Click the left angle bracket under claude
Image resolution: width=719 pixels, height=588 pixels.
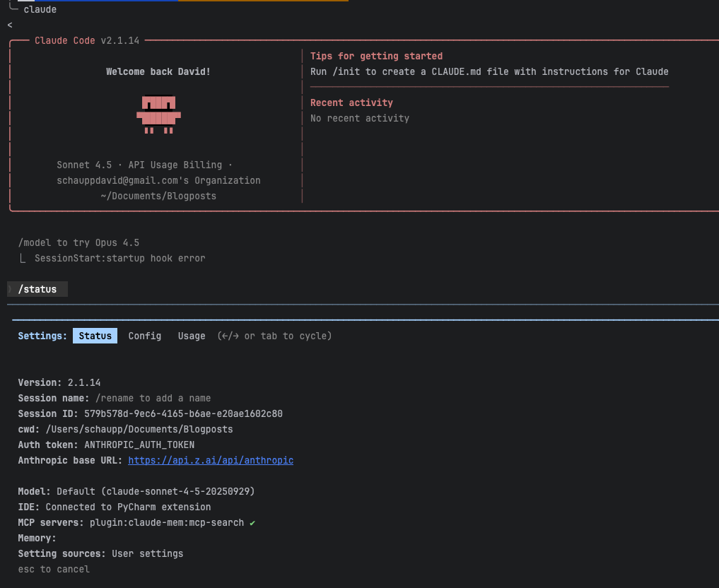10,25
